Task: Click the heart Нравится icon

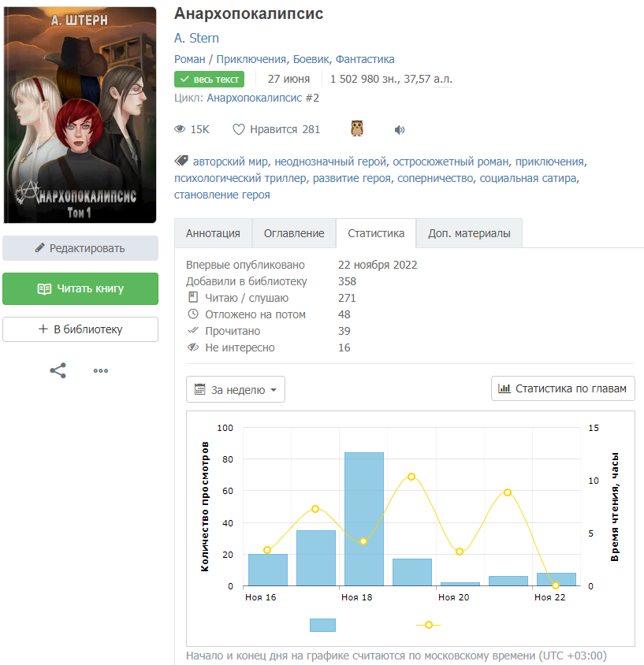Action: (x=239, y=130)
